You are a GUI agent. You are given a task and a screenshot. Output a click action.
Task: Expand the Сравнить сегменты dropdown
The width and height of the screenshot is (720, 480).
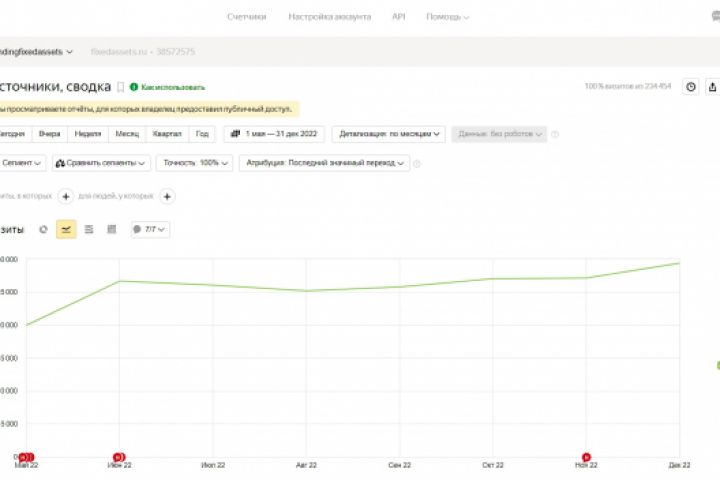point(101,163)
